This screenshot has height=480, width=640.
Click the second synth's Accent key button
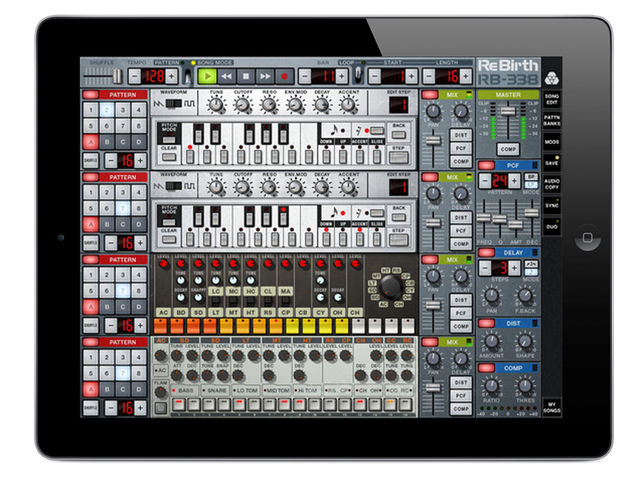click(x=360, y=239)
